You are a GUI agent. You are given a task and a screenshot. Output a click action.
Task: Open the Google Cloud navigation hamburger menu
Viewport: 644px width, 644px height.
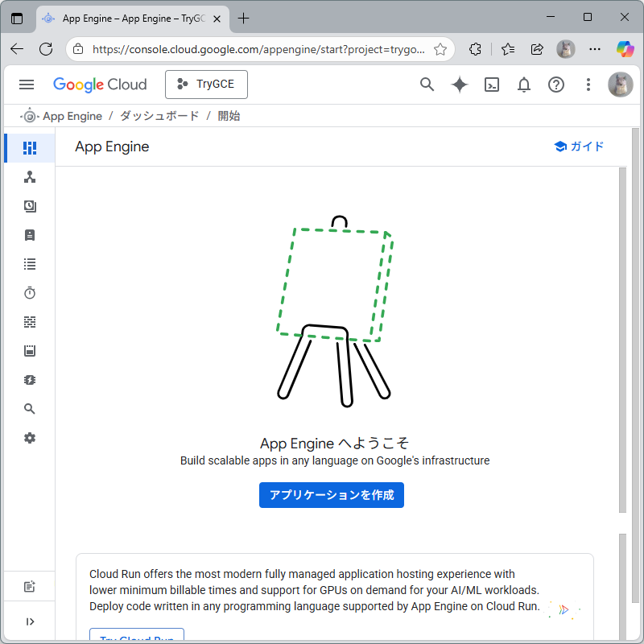click(x=27, y=85)
